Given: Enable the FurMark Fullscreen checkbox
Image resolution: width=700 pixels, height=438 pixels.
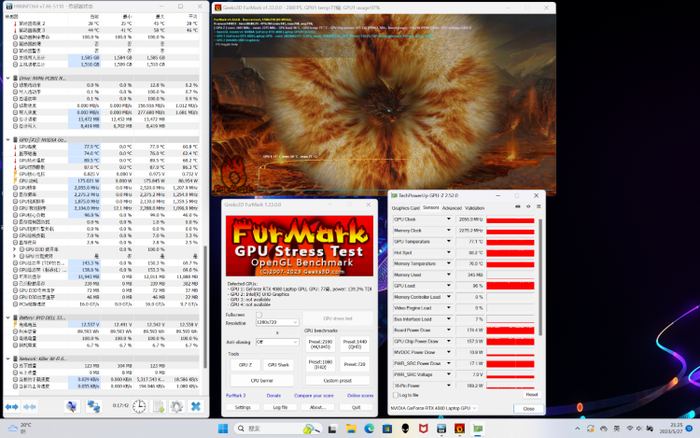Looking at the screenshot, I should pos(258,314).
